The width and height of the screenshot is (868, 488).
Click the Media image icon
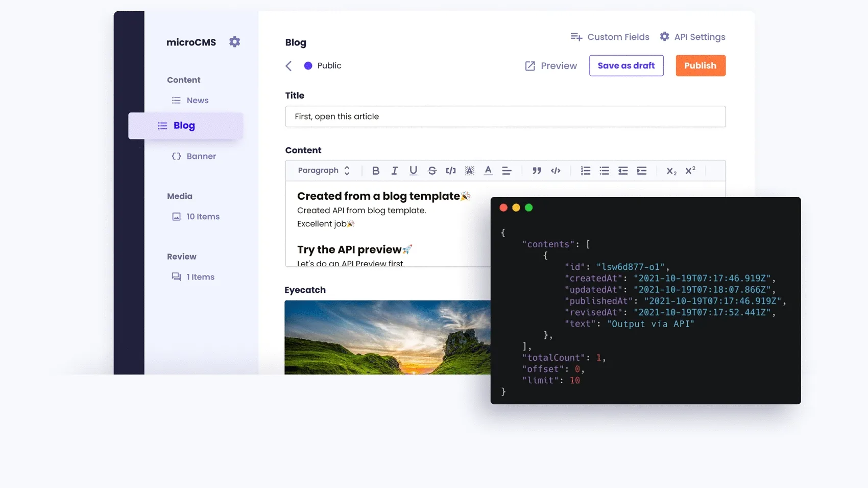176,217
